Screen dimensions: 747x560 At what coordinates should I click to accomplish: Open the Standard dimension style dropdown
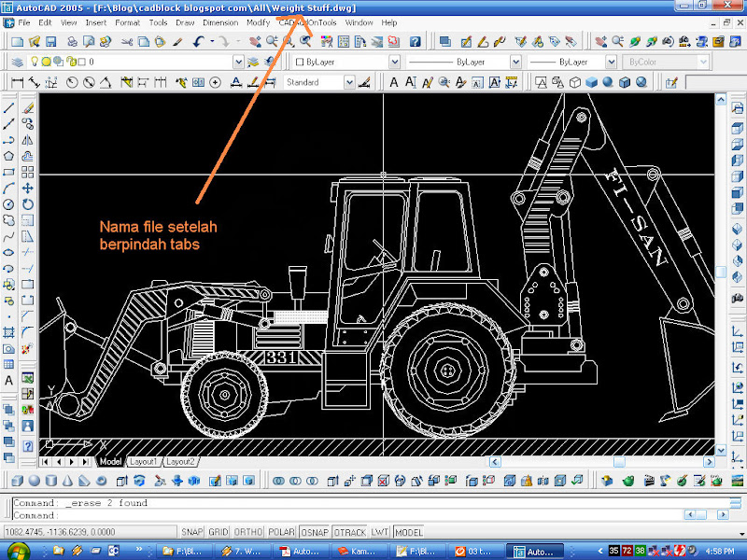349,82
